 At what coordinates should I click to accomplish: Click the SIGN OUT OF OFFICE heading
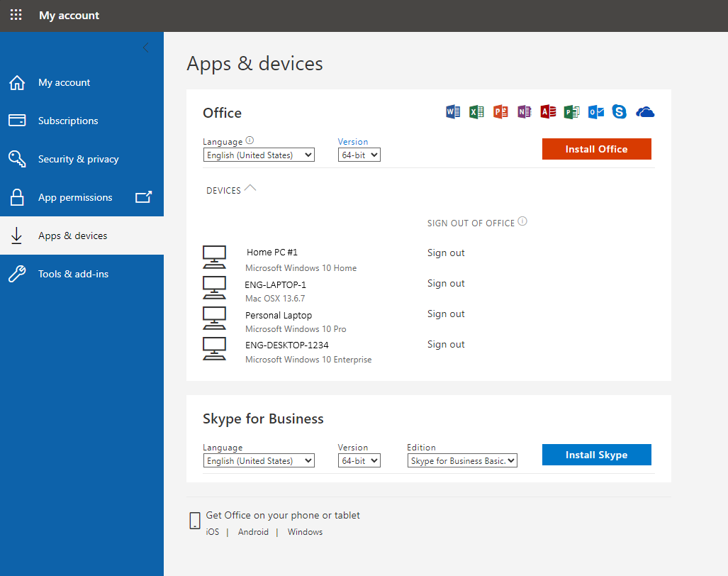(471, 223)
